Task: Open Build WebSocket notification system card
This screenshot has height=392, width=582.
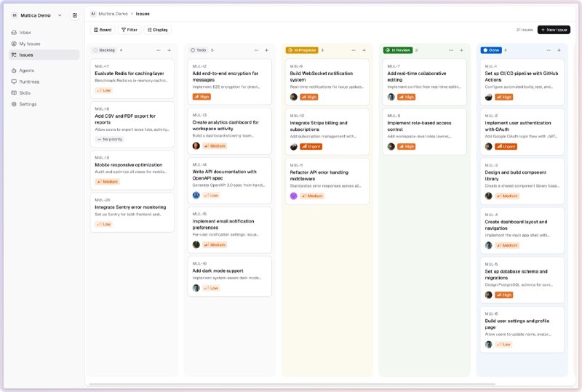Action: point(327,81)
